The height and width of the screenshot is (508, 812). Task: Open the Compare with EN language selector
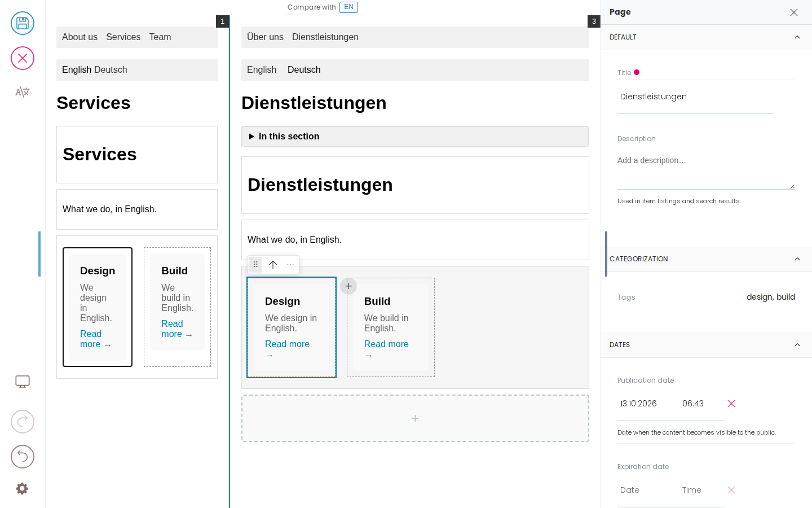[348, 7]
